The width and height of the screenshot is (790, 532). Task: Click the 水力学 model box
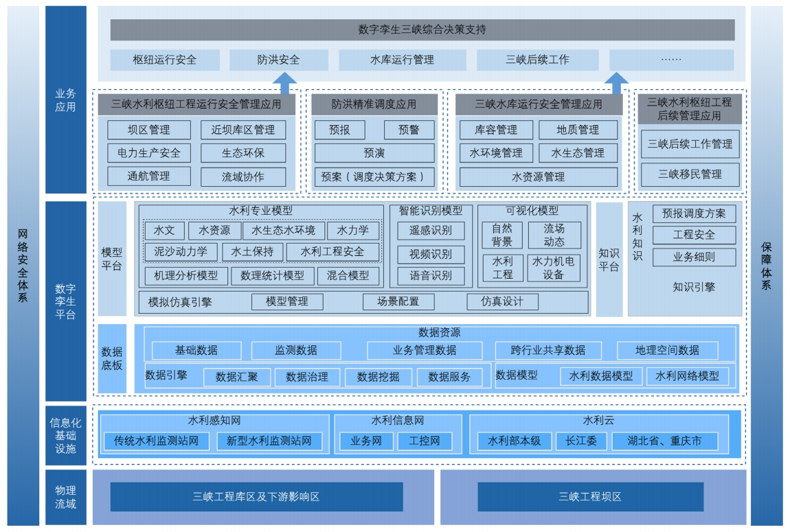352,231
